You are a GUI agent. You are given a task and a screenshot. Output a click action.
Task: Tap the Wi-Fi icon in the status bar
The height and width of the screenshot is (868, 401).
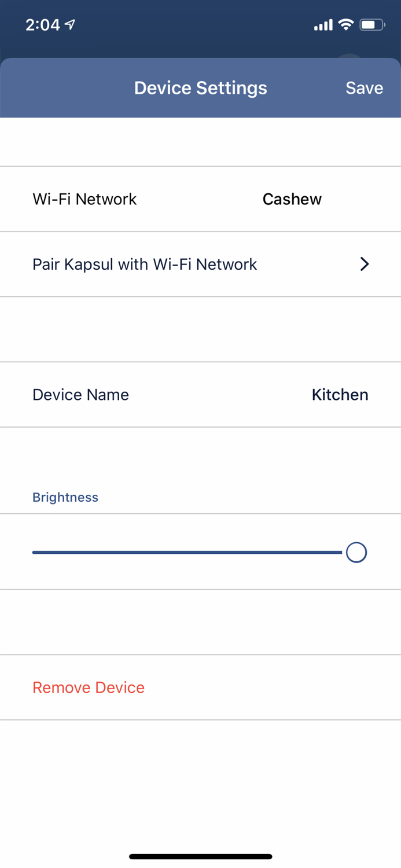coord(346,24)
